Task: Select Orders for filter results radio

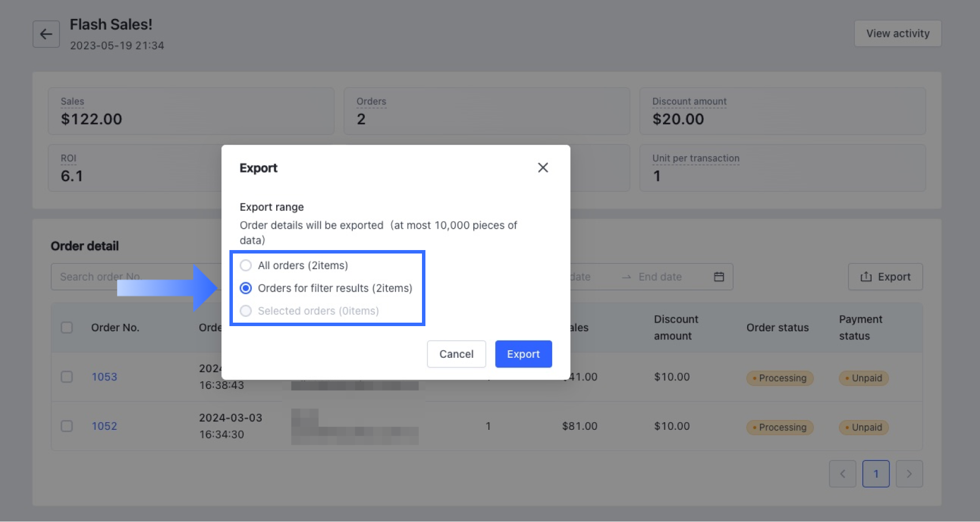Action: [246, 288]
